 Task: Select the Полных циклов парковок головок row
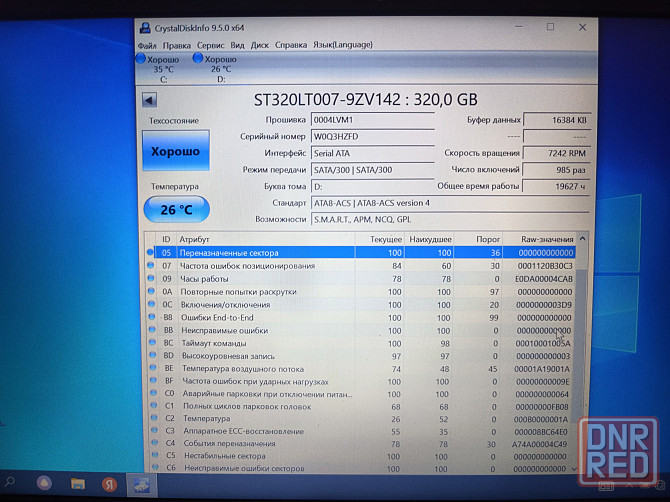click(363, 407)
